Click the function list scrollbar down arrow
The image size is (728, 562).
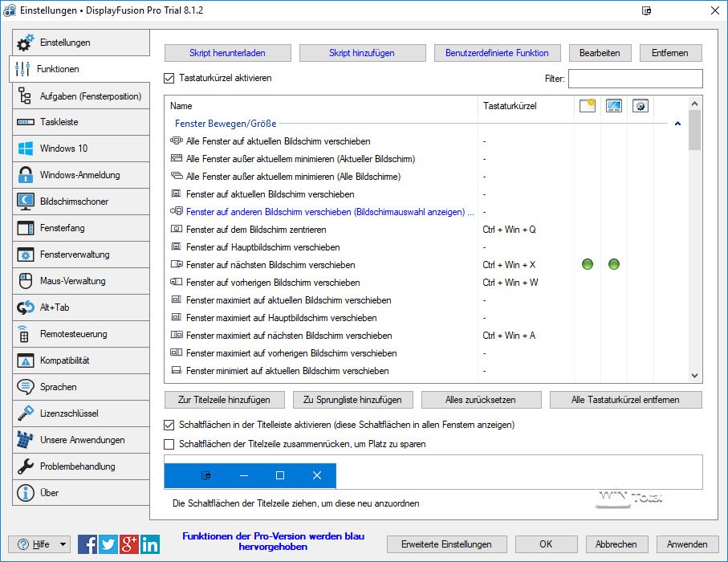(x=694, y=375)
